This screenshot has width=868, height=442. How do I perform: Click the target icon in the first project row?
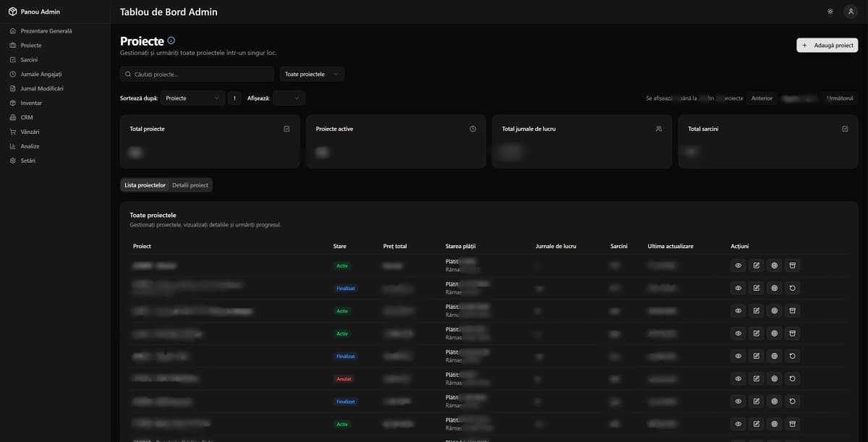[x=774, y=265]
